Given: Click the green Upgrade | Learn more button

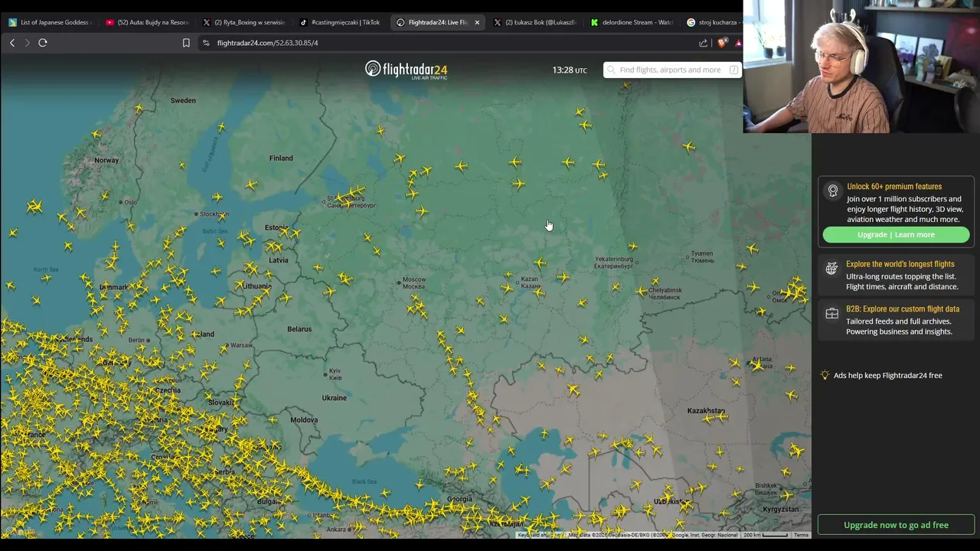Looking at the screenshot, I should click(896, 235).
